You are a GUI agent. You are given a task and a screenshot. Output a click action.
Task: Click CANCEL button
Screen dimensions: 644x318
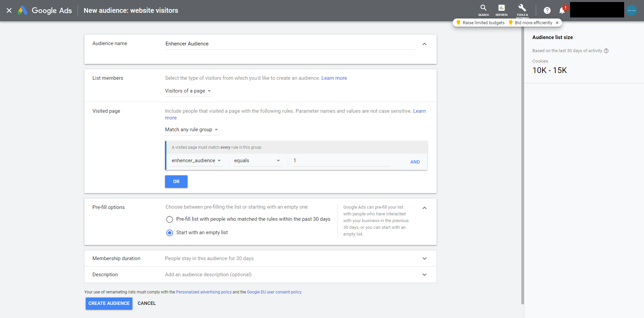point(147,303)
